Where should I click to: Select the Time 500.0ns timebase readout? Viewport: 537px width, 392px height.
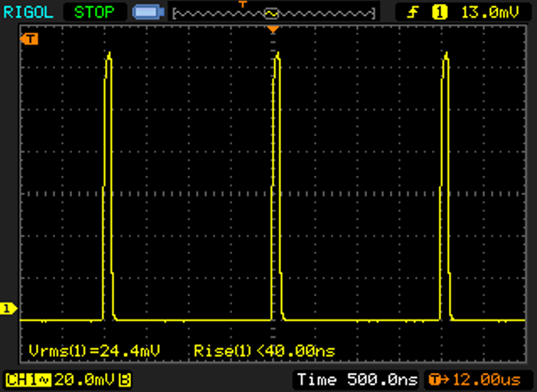click(357, 380)
